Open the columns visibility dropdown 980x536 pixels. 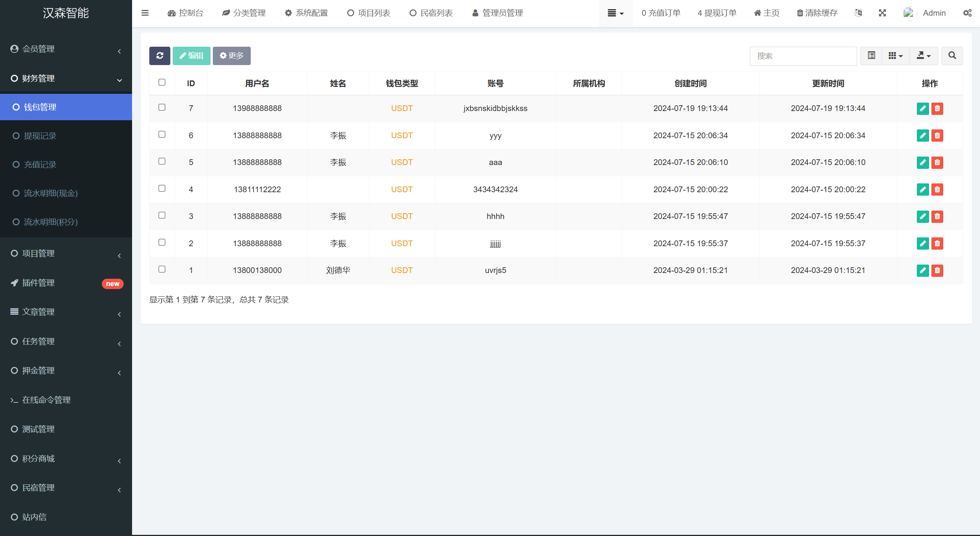[895, 56]
